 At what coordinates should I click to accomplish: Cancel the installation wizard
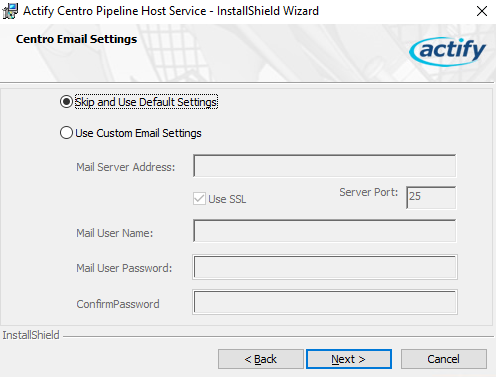(x=444, y=359)
